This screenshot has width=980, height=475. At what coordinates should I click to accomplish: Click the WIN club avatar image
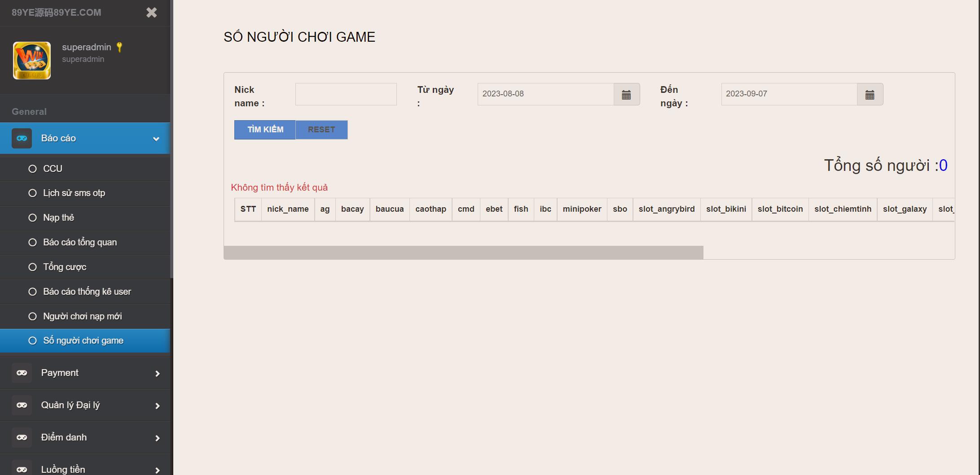32,61
